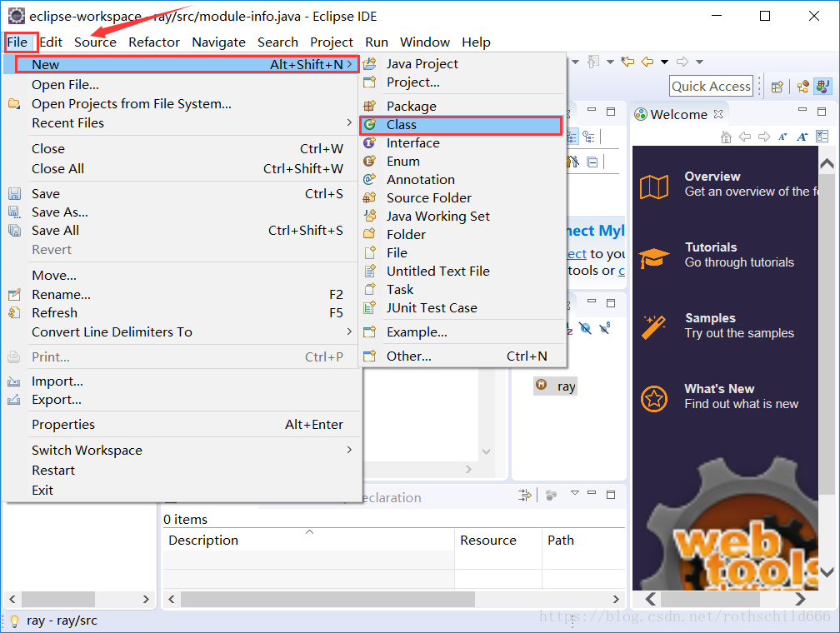Choose Package in the New submenu
840x633 pixels.
[x=462, y=106]
